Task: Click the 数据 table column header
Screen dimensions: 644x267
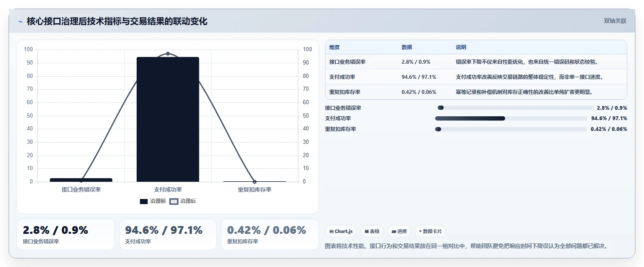Action: pos(407,47)
